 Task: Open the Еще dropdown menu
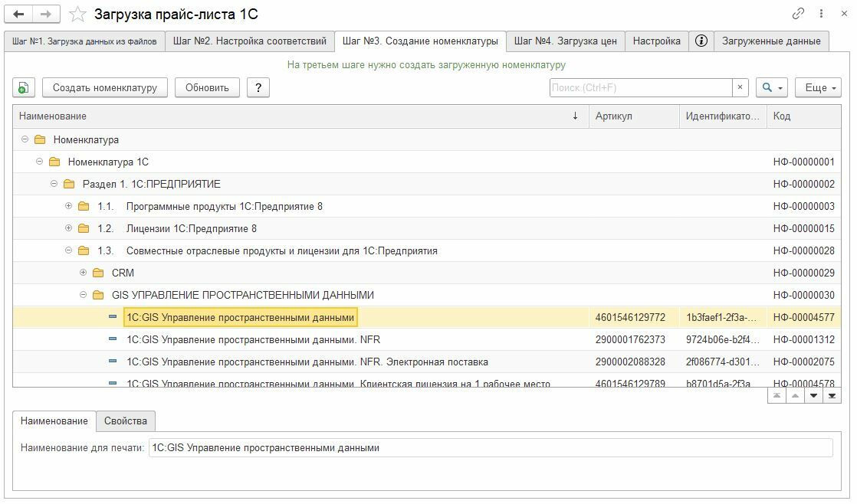coord(817,87)
